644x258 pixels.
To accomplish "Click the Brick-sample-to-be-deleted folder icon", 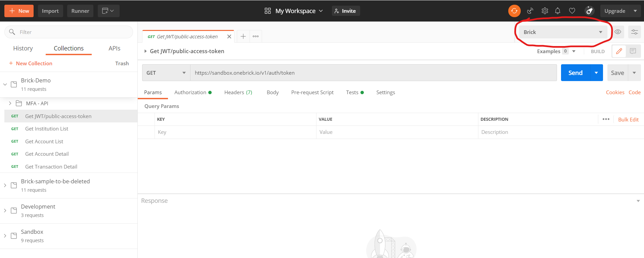I will point(14,185).
